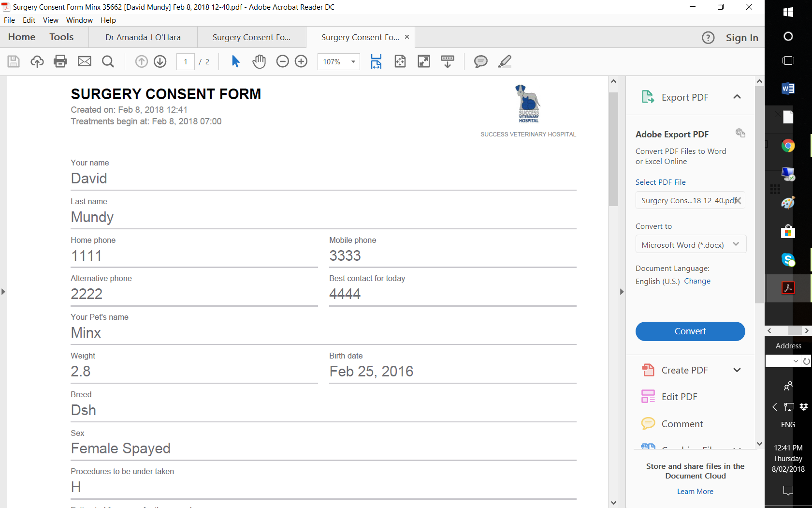Click the Print file icon
812x508 pixels.
click(x=60, y=61)
